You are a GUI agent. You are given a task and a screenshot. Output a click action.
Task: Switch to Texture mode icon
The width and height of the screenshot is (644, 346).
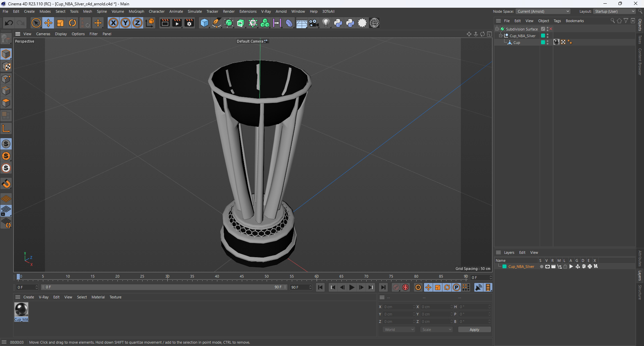[x=6, y=66]
